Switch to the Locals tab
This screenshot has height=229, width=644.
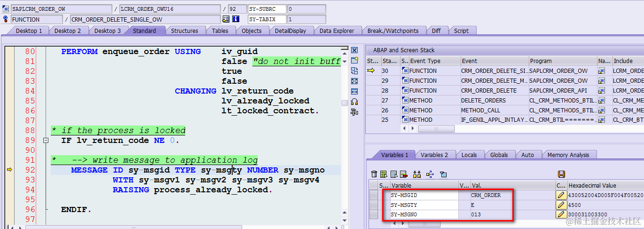469,155
